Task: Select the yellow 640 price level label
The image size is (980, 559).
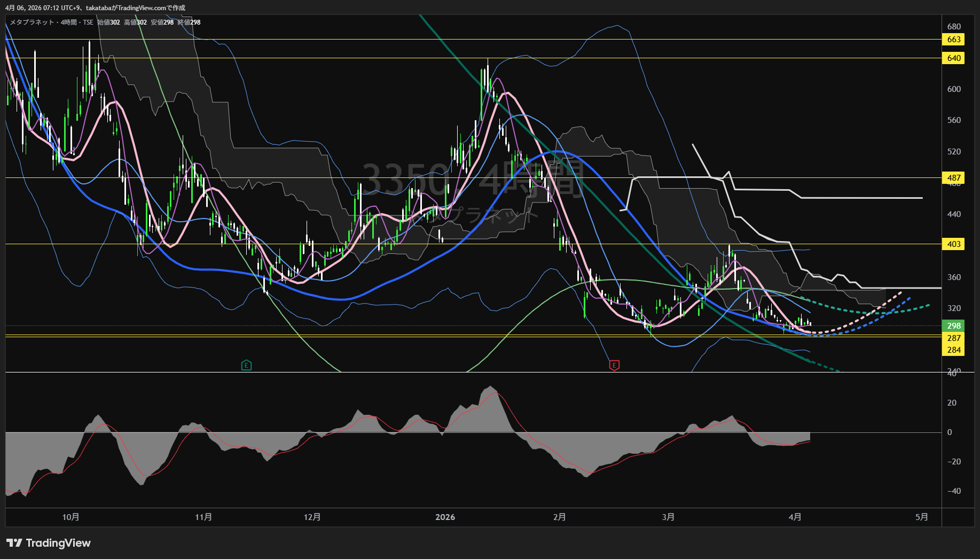Action: [953, 58]
